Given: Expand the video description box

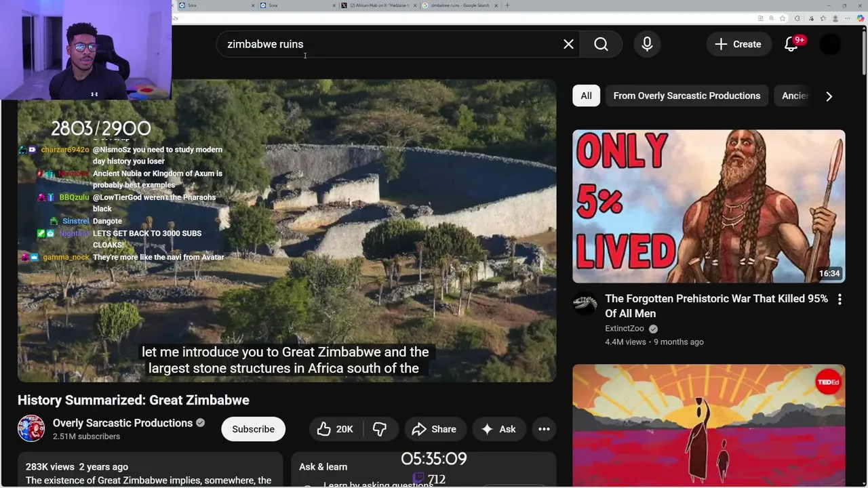Looking at the screenshot, I should [x=150, y=470].
